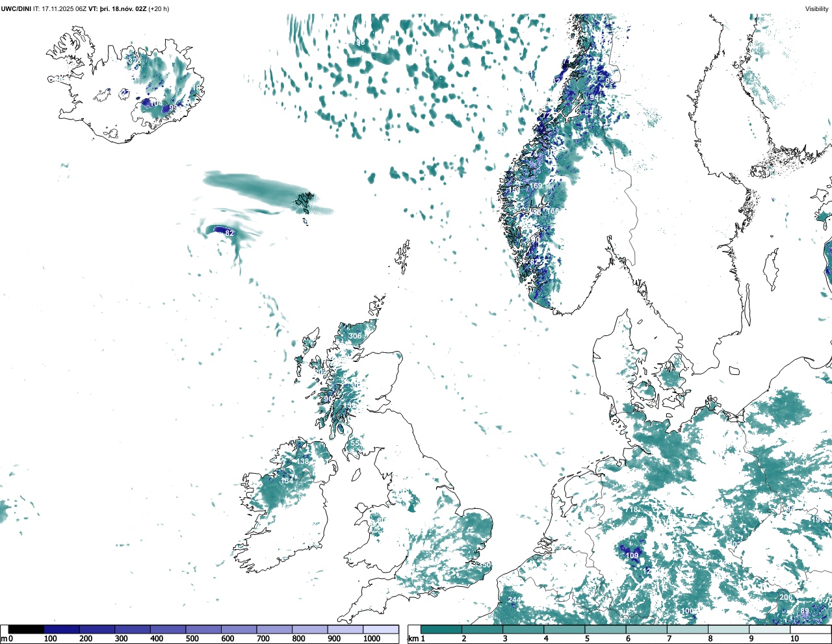The image size is (832, 644).
Task: Click the 134 value over western Ireland
Action: click(287, 481)
